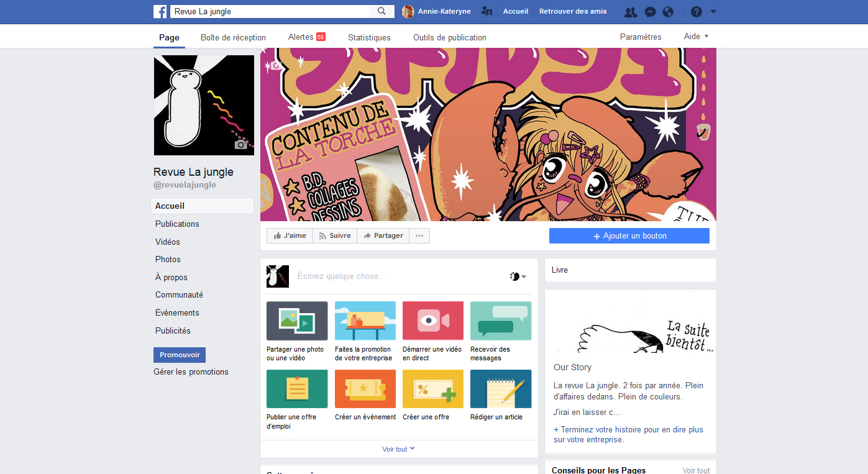Viewport: 868px width, 474px height.
Task: Expand Voir tout under the post options
Action: click(x=398, y=449)
